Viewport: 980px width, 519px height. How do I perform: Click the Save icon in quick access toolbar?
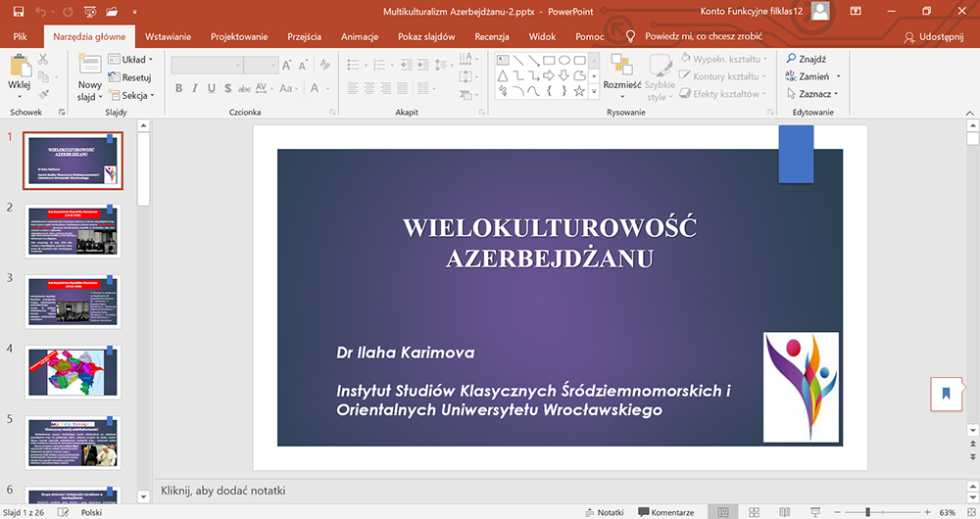click(x=19, y=11)
